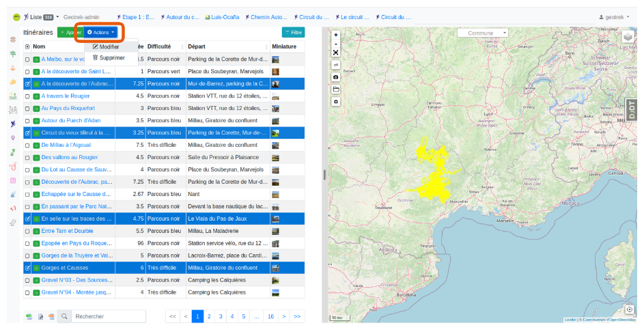Open the Epopée en Pays du Roque... link
Viewport: 644px width, 332px height.
tap(76, 243)
